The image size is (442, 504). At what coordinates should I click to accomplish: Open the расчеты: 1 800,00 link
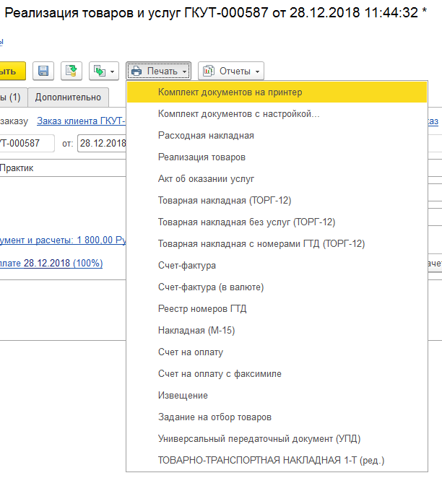63,240
